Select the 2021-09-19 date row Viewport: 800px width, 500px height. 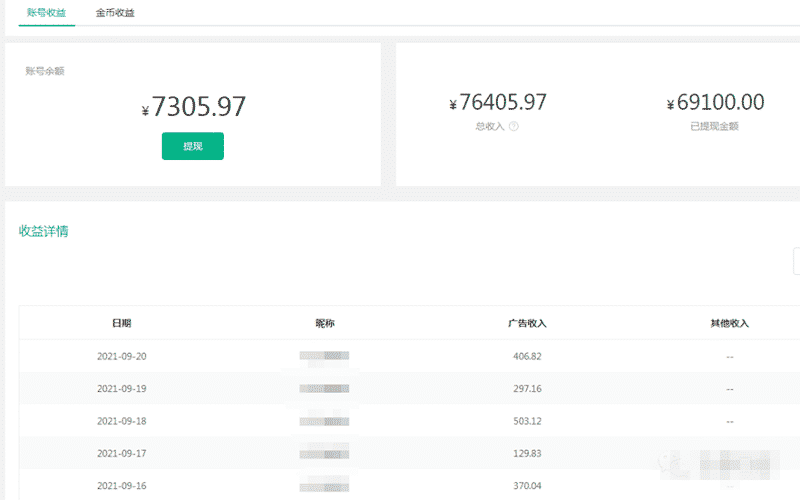click(x=409, y=388)
